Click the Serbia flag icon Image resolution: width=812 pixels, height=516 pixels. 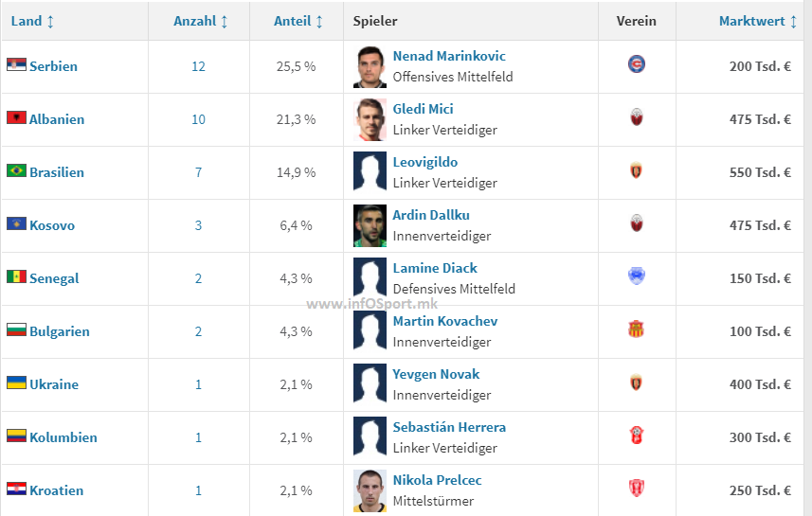[x=16, y=65]
